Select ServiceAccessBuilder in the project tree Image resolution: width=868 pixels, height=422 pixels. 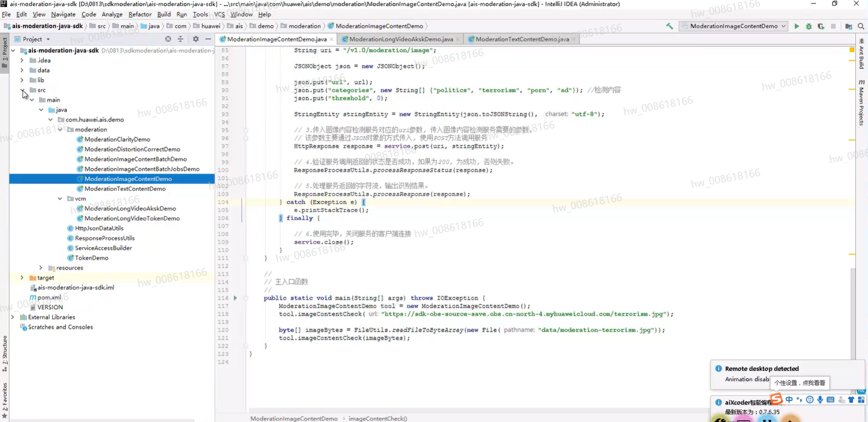[103, 248]
